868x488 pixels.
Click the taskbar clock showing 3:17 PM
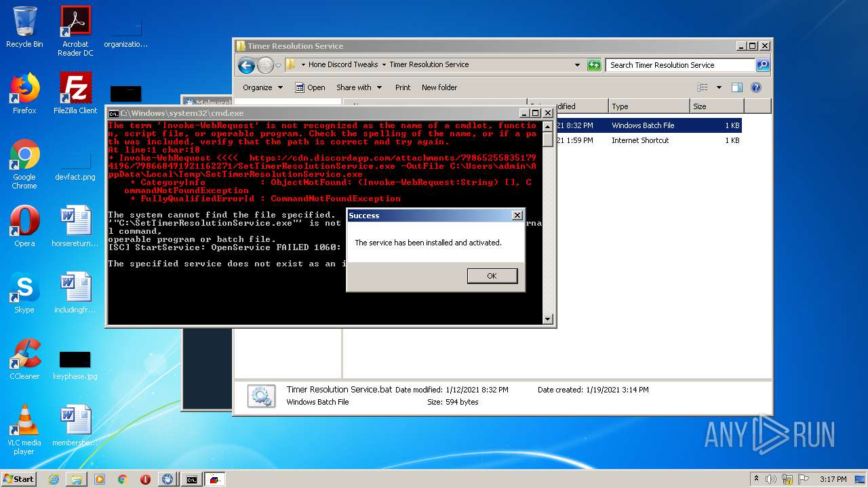tap(833, 479)
